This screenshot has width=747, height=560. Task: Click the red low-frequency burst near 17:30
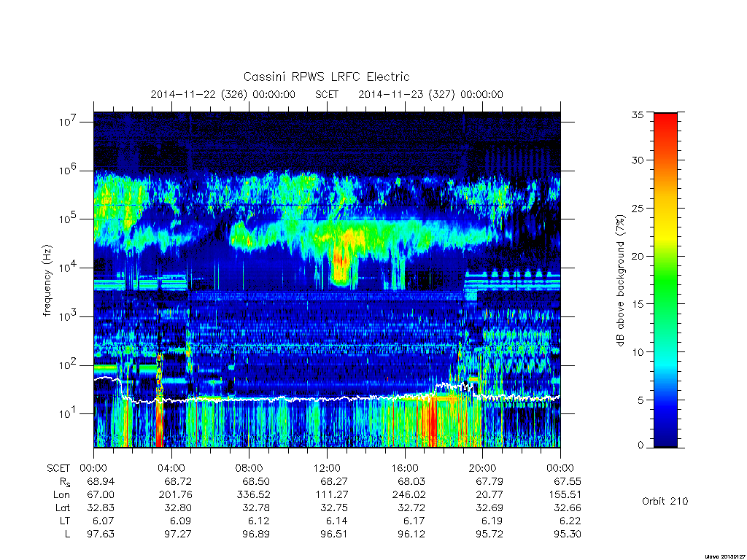[x=432, y=421]
